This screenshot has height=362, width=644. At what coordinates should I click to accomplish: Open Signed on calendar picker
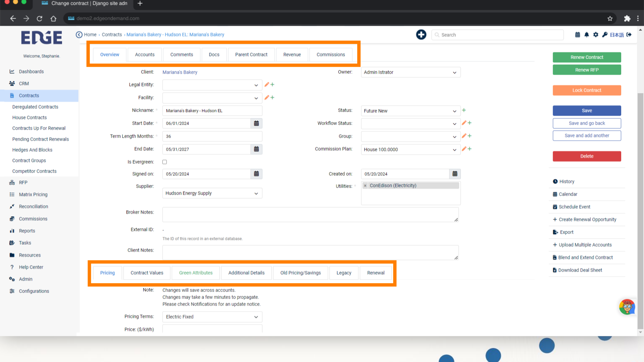[x=256, y=174]
